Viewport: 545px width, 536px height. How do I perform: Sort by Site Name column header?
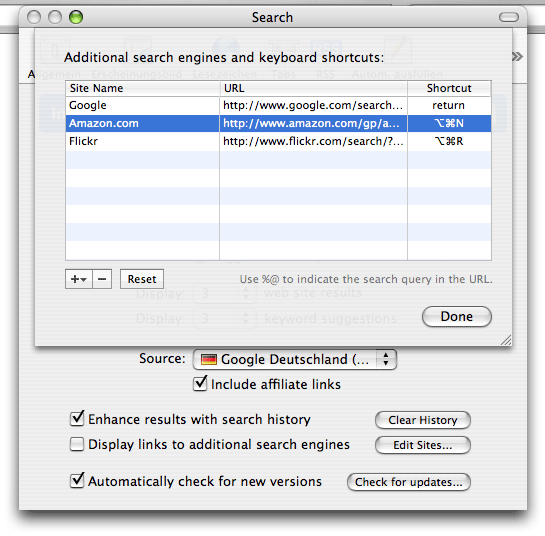point(143,88)
